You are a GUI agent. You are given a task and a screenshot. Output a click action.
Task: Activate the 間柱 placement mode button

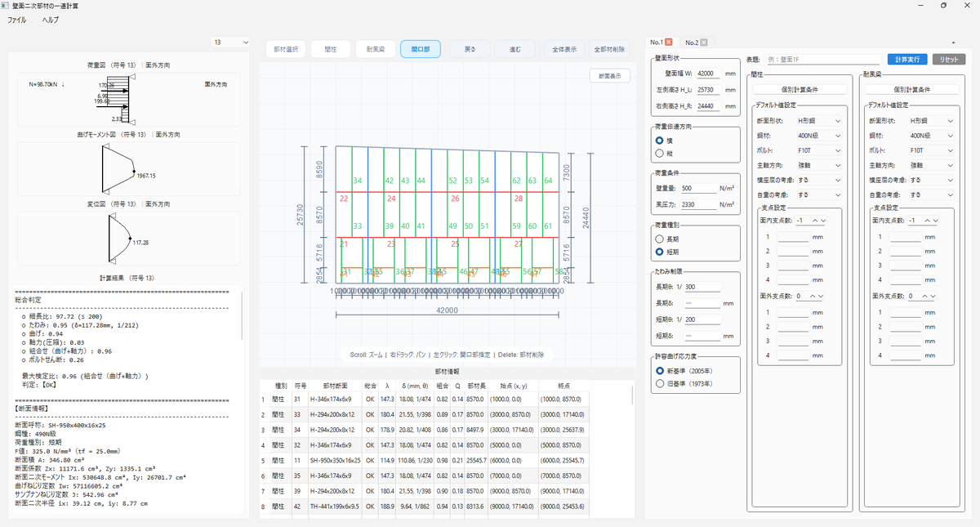pyautogui.click(x=331, y=49)
